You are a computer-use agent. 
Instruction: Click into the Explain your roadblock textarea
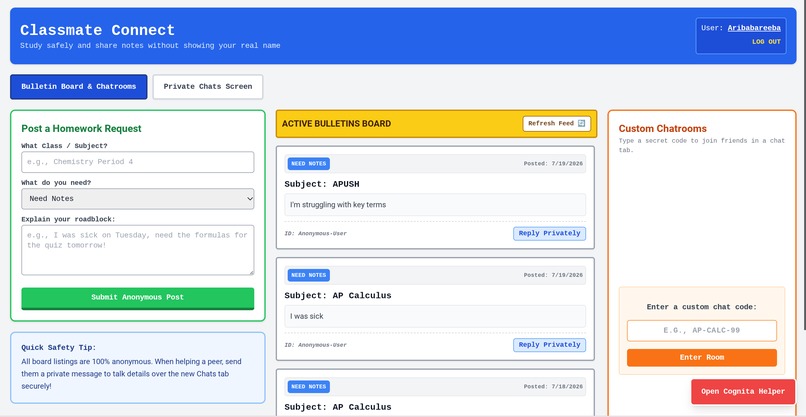pos(138,250)
